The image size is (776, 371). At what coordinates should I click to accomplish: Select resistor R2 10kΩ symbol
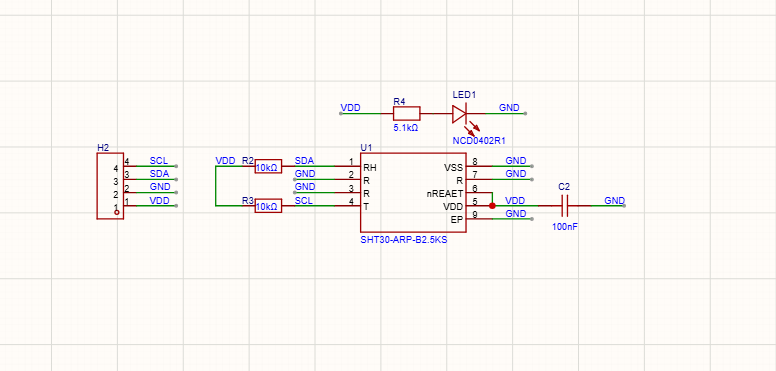coord(268,167)
